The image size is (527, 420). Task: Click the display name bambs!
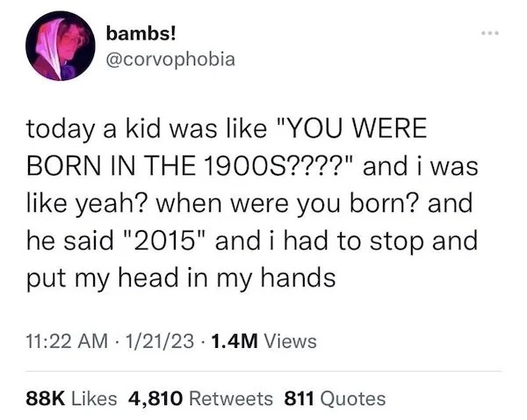[x=141, y=34]
